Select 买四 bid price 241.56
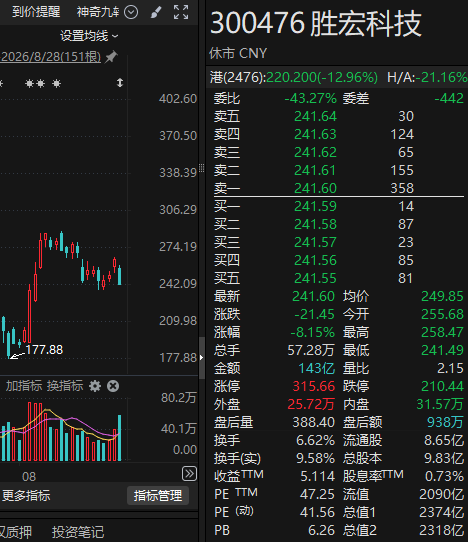 [315, 260]
